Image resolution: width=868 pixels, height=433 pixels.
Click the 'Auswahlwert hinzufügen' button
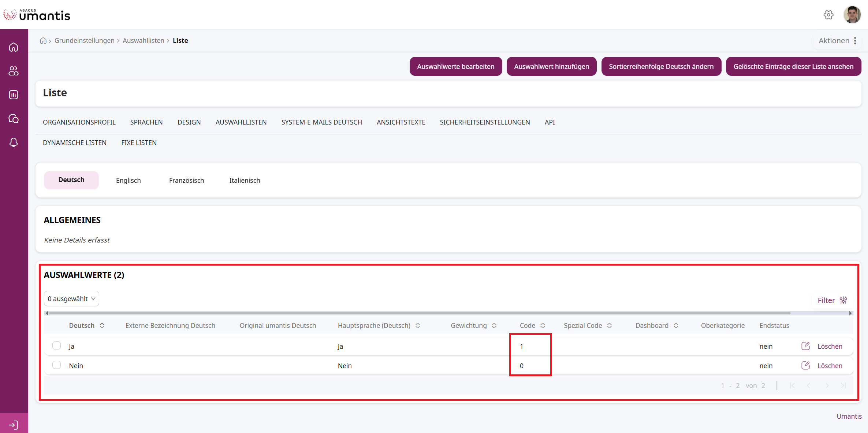click(x=551, y=67)
